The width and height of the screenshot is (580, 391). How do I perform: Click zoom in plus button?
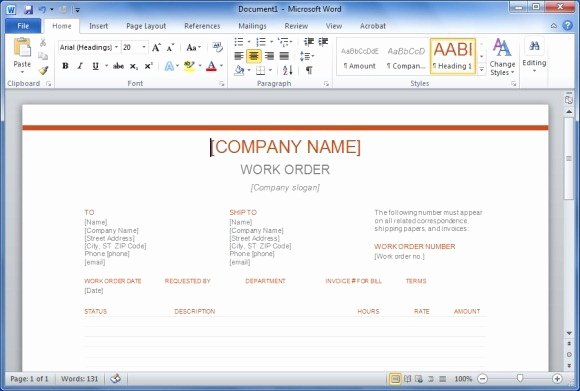click(557, 378)
